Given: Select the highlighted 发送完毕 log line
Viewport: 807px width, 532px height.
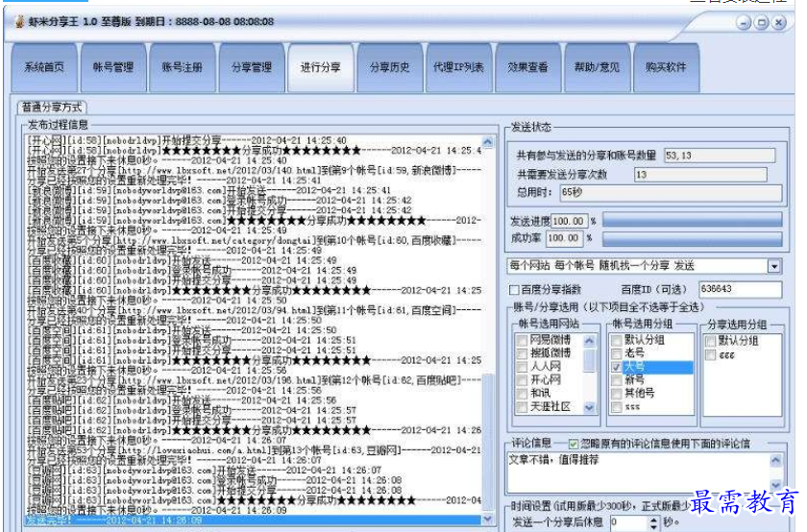Looking at the screenshot, I should [x=253, y=520].
